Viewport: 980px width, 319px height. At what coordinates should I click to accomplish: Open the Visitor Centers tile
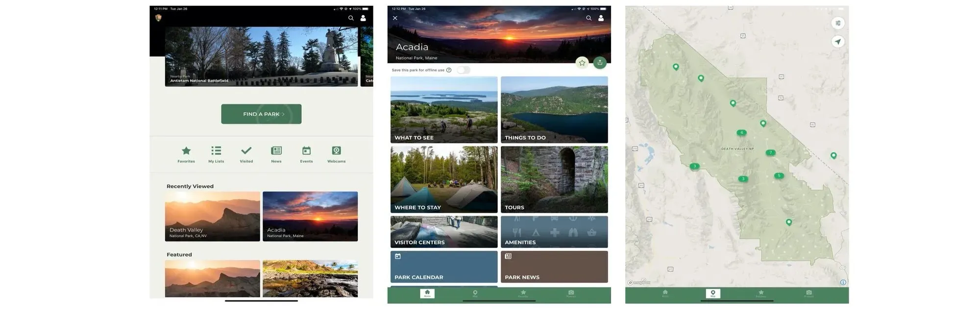[444, 232]
